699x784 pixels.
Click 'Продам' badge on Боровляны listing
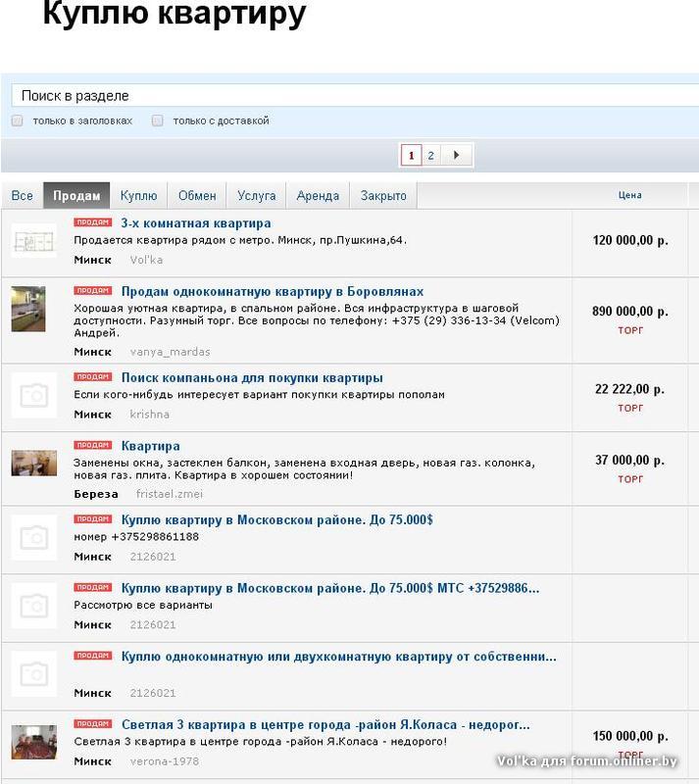pos(92,290)
